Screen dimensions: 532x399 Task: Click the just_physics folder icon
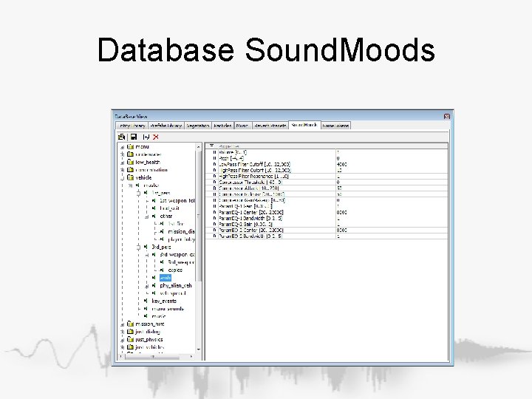click(x=130, y=339)
